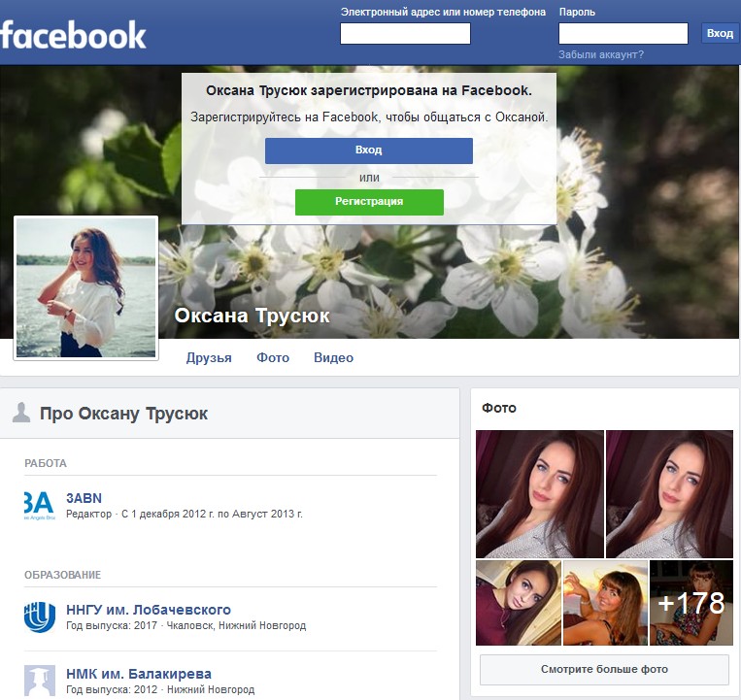Click Смотрите больше фото button
The width and height of the screenshot is (741, 700).
pos(604,669)
